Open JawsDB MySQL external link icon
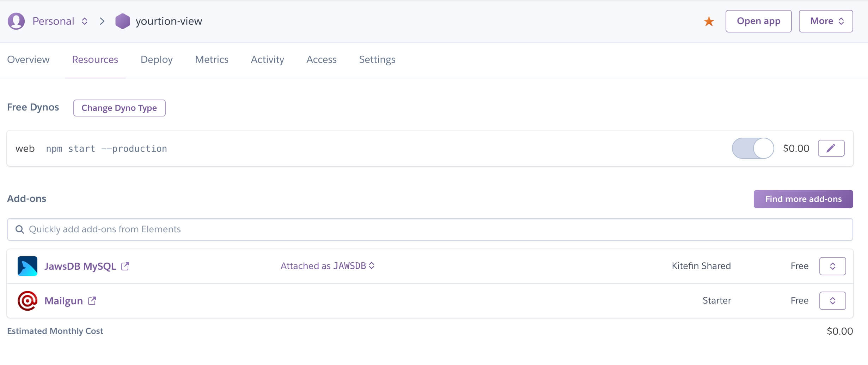This screenshot has height=365, width=868. (x=125, y=266)
